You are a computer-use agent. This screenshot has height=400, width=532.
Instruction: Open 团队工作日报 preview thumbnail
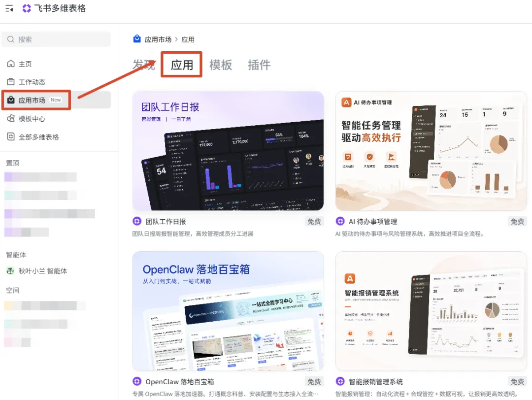tap(228, 151)
